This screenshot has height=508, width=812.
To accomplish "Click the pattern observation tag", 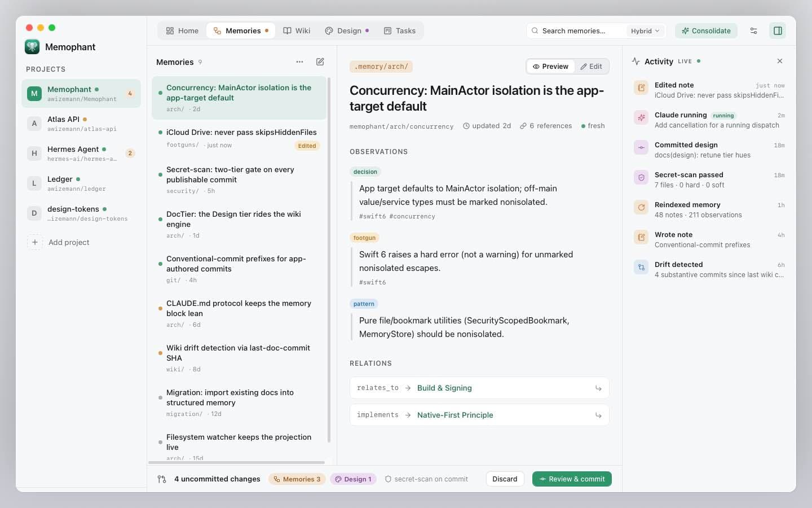I will [364, 304].
